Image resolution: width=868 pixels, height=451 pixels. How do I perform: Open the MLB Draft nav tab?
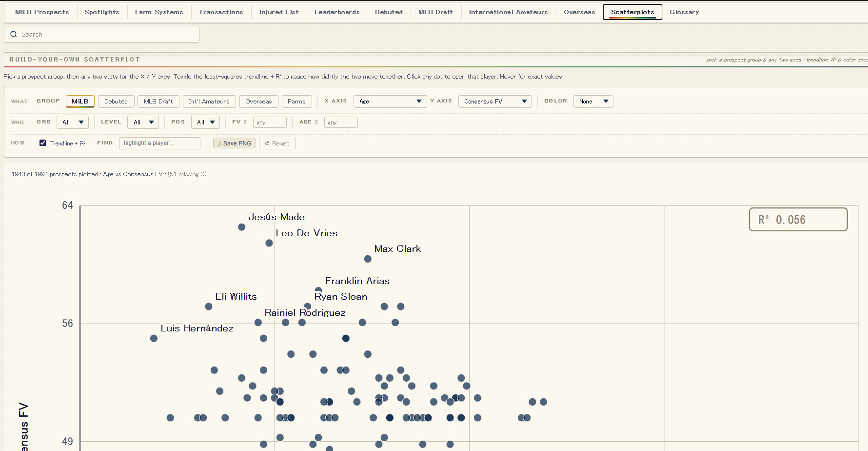point(435,12)
